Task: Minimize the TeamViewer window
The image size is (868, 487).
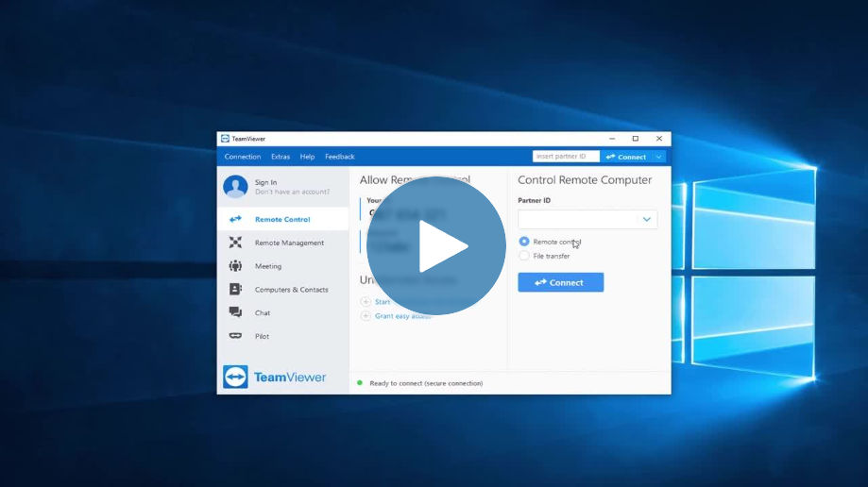Action: click(612, 139)
